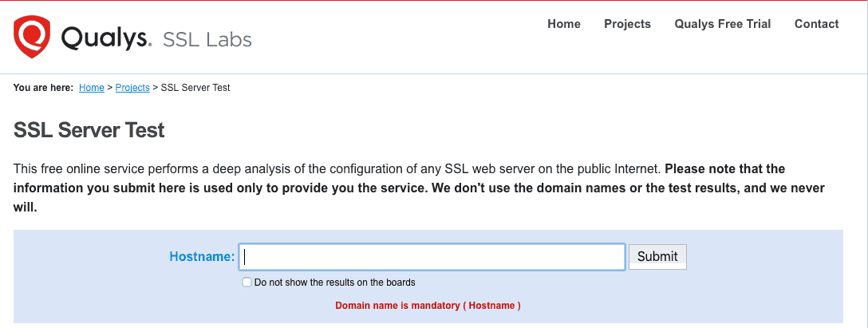868x328 pixels.
Task: Follow the Home breadcrumb link
Action: [91, 88]
